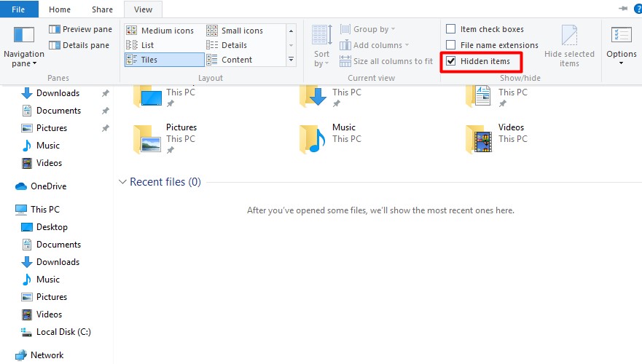Click pin icon next to Quick access Pictures

pyautogui.click(x=105, y=128)
